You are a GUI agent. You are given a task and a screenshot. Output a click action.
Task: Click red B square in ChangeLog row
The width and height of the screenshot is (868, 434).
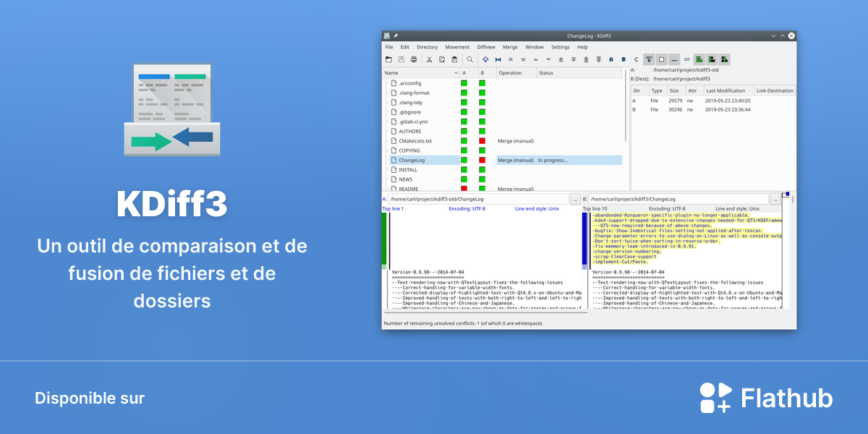pos(482,160)
